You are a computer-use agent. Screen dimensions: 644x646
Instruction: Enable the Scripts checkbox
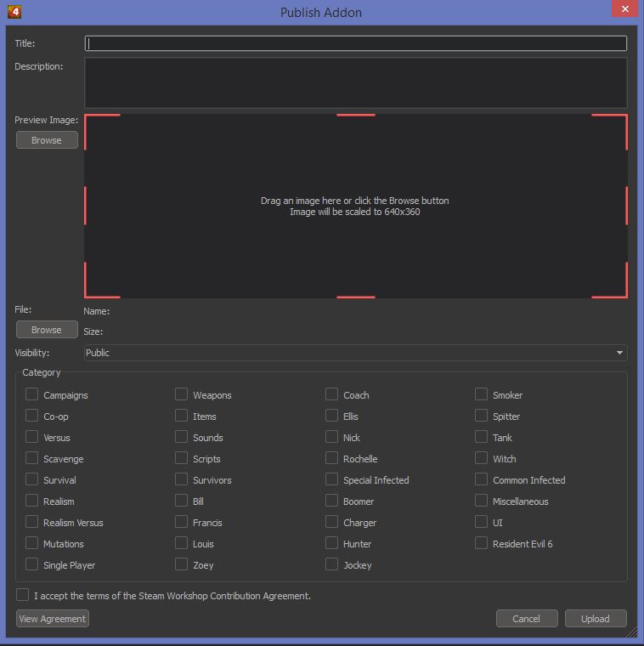pyautogui.click(x=181, y=458)
